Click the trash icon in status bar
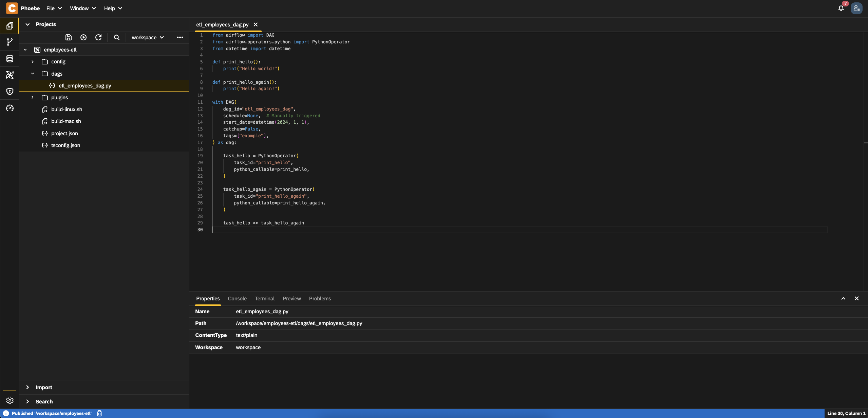Viewport: 868px width, 418px height. tap(99, 413)
